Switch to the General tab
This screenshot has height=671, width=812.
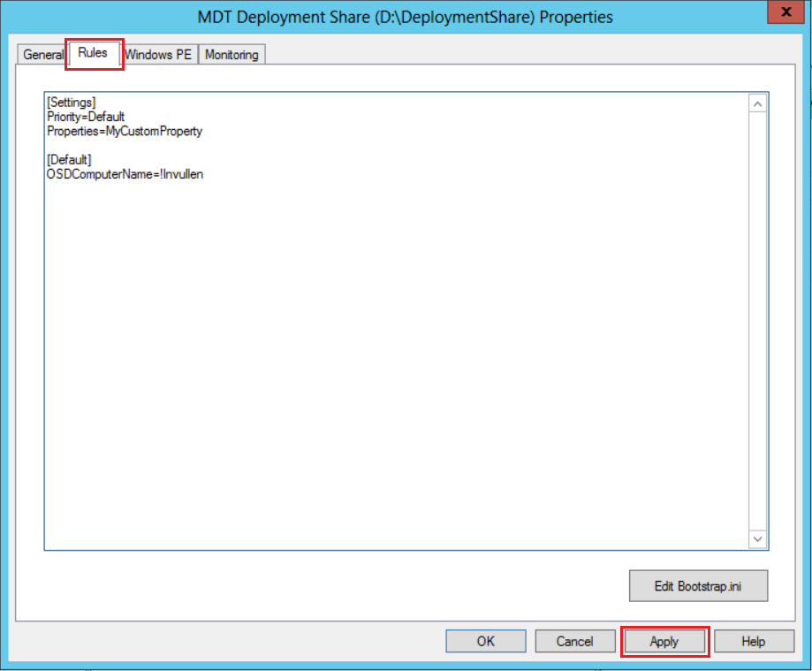42,55
